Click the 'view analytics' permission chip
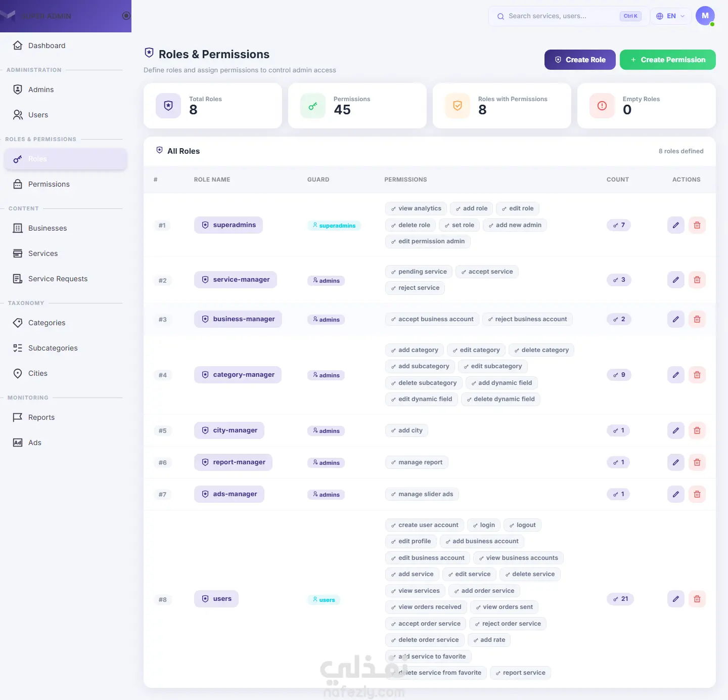 click(x=416, y=208)
